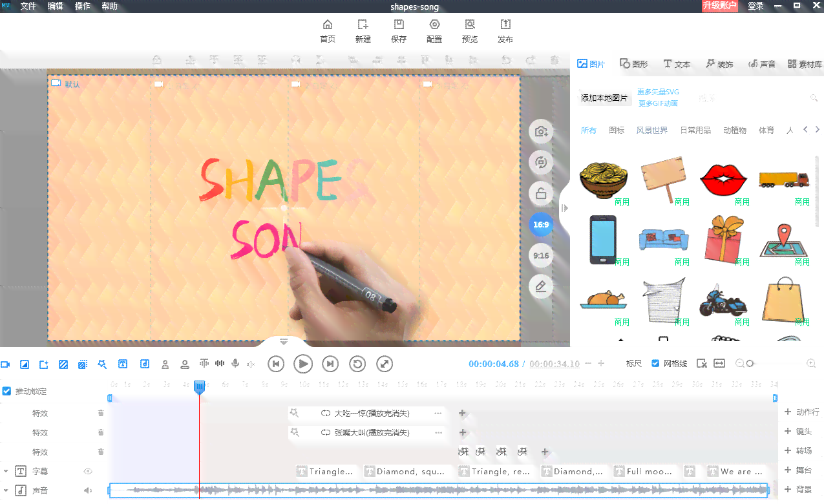Add a 镜头 camera row
Screen dimensions: 824x504
(x=798, y=432)
